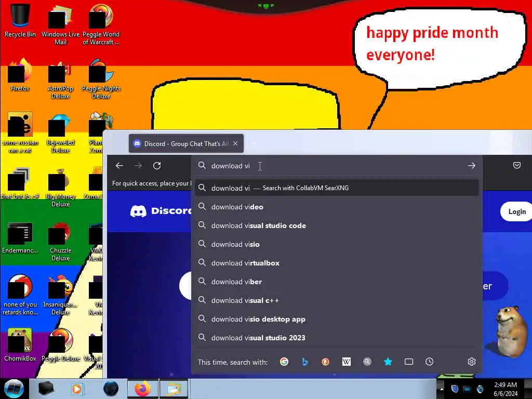Open Big Money Deluxe desktop icon
532x399 pixels.
[x=60, y=187]
